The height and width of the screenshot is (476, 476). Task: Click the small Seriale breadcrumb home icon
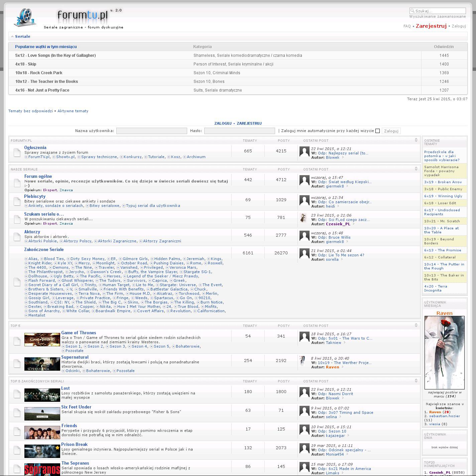pos(12,37)
